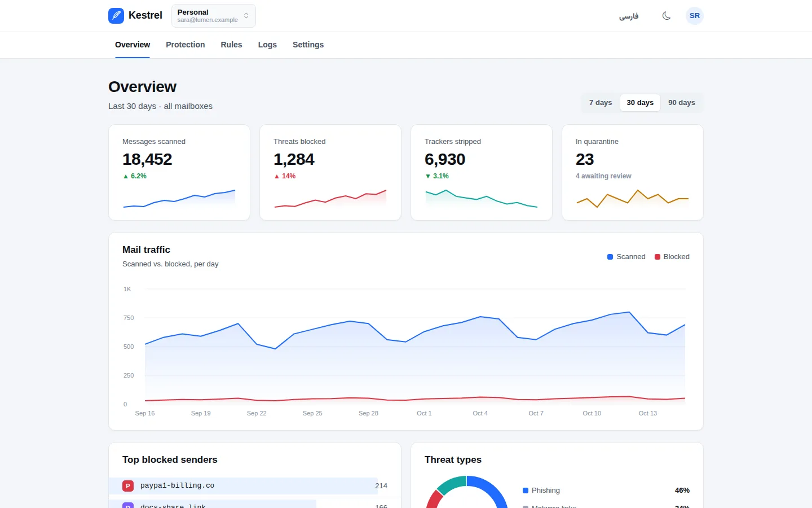The image size is (812, 508).
Task: Toggle dark mode with the moon icon
Action: click(667, 16)
